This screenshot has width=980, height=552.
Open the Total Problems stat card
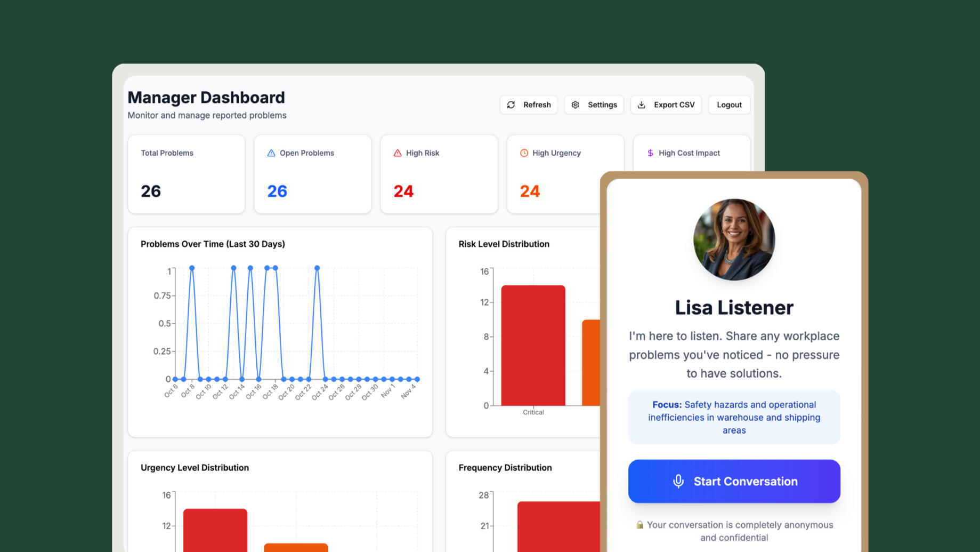pos(187,174)
